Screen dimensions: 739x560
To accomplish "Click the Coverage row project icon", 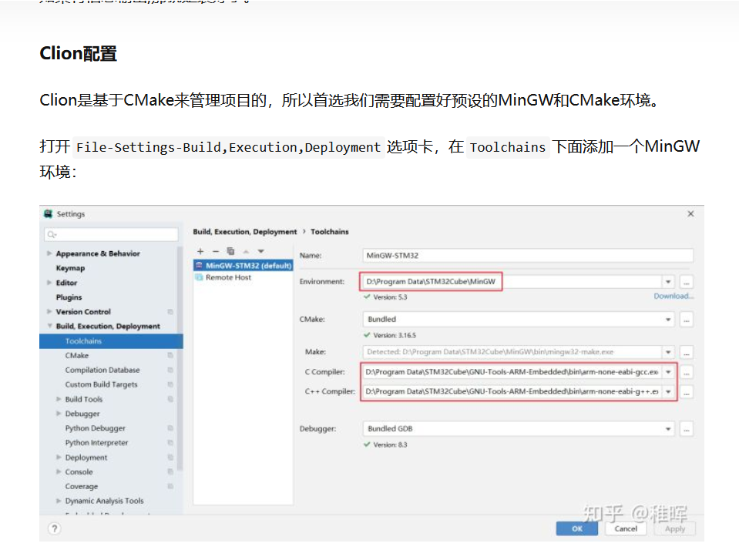I will (x=170, y=487).
